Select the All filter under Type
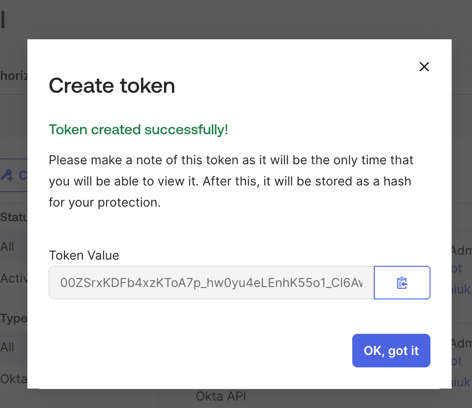The width and height of the screenshot is (472, 408). point(7,347)
